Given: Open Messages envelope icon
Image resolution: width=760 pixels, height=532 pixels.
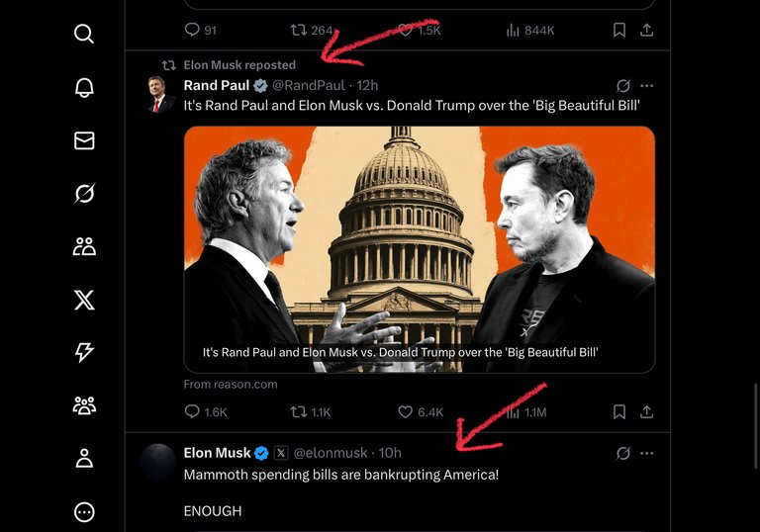Looking at the screenshot, I should coord(84,140).
